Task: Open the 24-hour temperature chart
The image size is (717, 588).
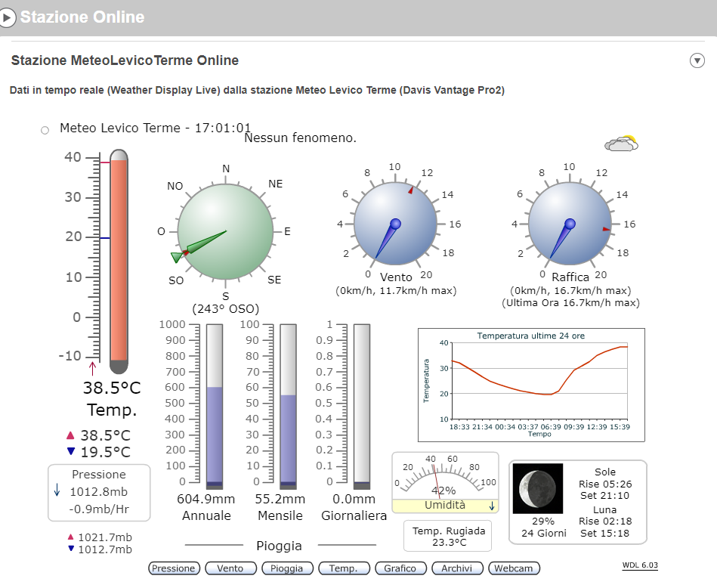Action: [x=530, y=384]
